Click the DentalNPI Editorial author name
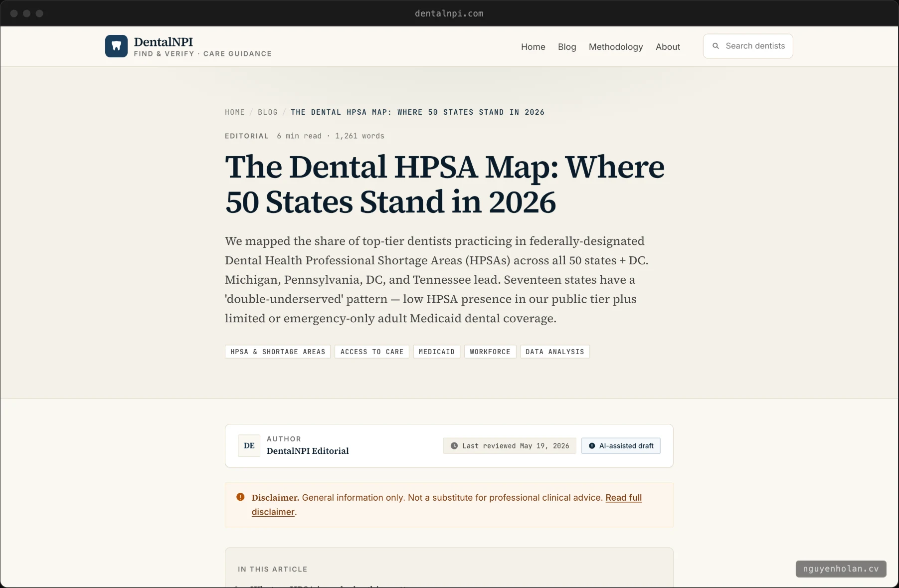899x588 pixels. (308, 451)
